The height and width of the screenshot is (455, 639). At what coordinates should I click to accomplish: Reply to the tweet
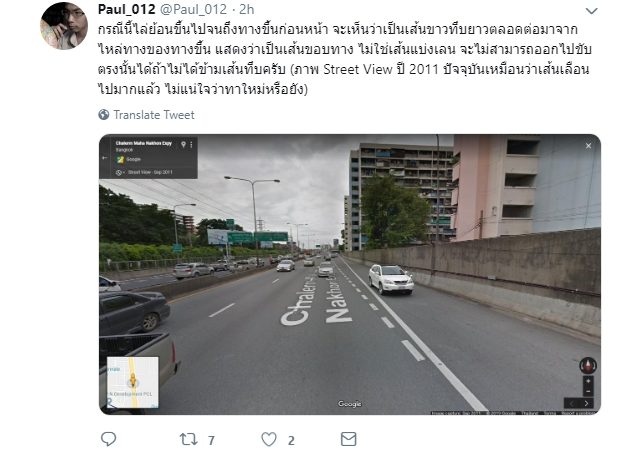coord(108,439)
